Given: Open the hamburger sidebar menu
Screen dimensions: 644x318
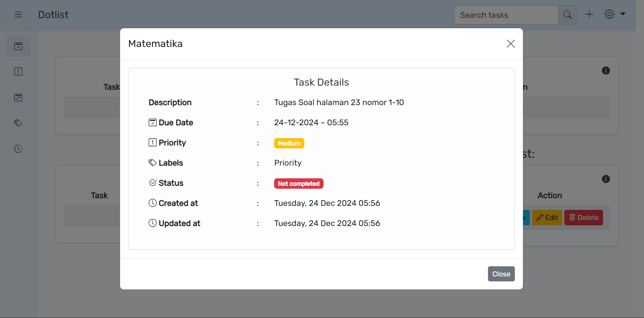Looking at the screenshot, I should click(x=18, y=14).
